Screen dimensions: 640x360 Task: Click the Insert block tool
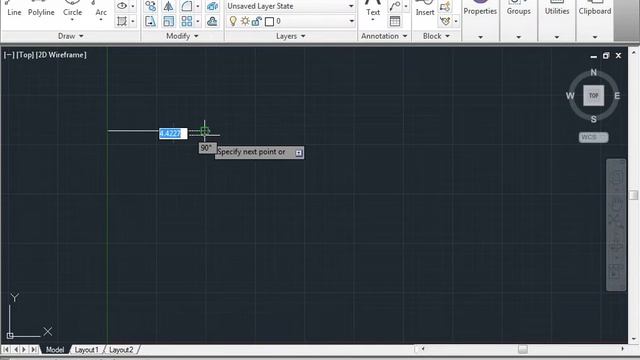[x=425, y=9]
